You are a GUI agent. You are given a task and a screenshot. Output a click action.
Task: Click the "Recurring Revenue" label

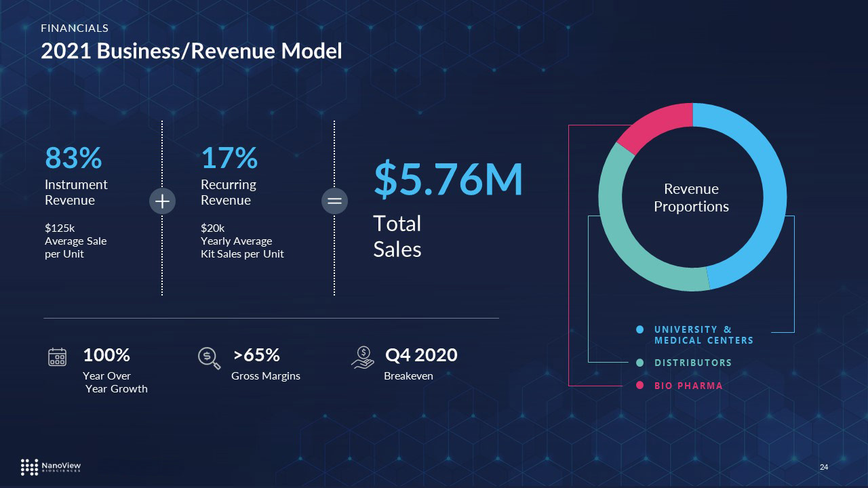click(229, 192)
